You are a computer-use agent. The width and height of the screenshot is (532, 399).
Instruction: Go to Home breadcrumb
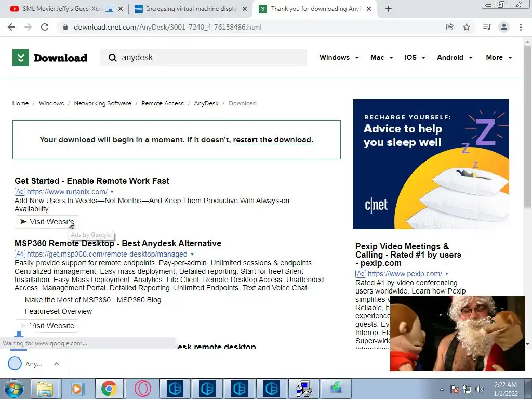click(20, 103)
